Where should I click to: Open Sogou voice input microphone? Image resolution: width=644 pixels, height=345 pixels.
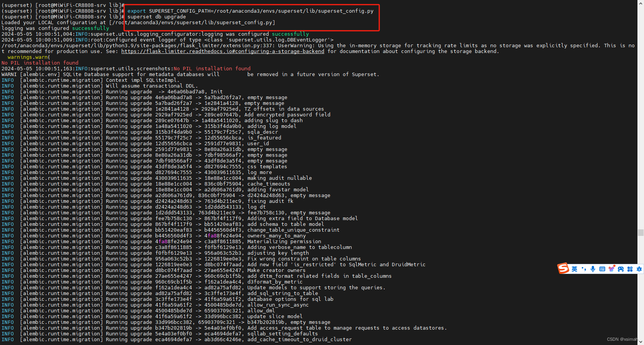(x=593, y=269)
